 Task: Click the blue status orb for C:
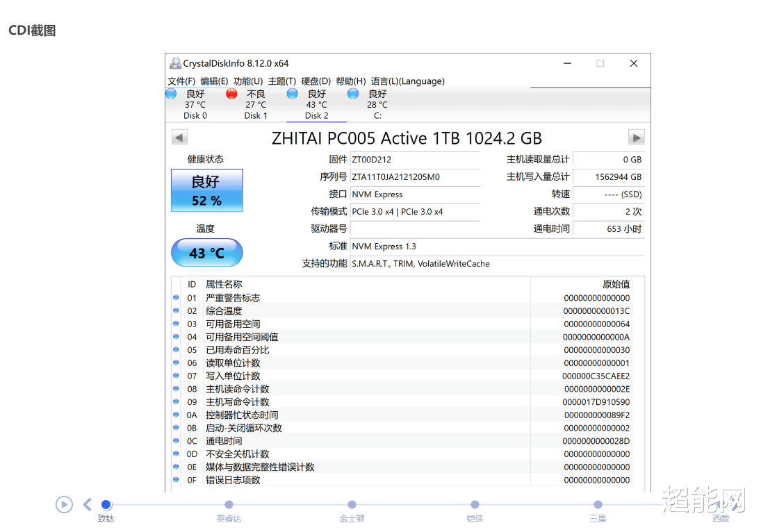pos(353,94)
